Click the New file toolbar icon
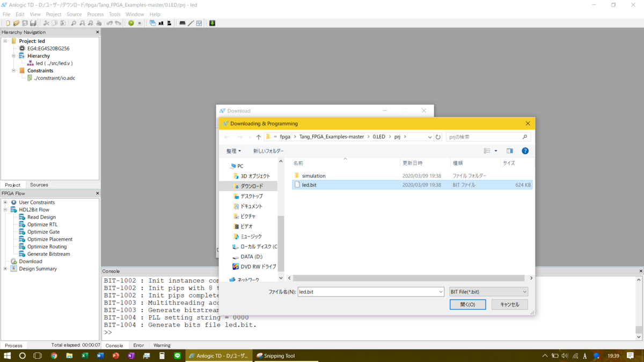Screen dimensions: 644x362 pos(8,23)
